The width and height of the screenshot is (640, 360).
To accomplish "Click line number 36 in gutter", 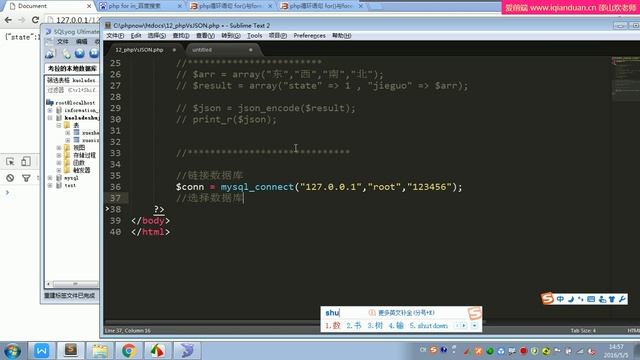I will pyautogui.click(x=115, y=187).
